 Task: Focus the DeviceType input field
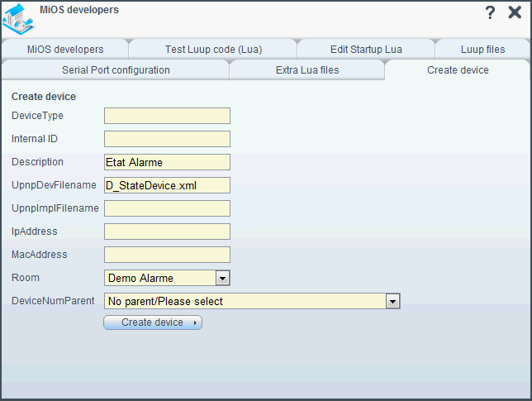[167, 116]
